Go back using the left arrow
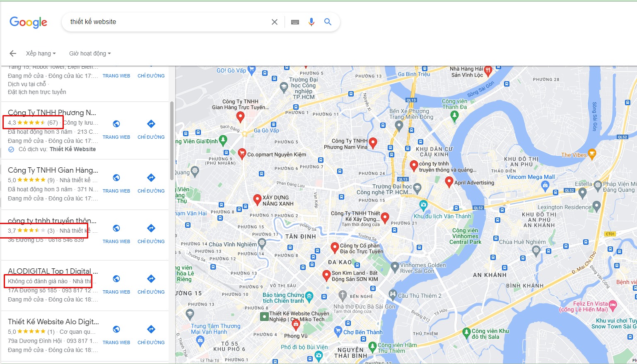 click(13, 53)
